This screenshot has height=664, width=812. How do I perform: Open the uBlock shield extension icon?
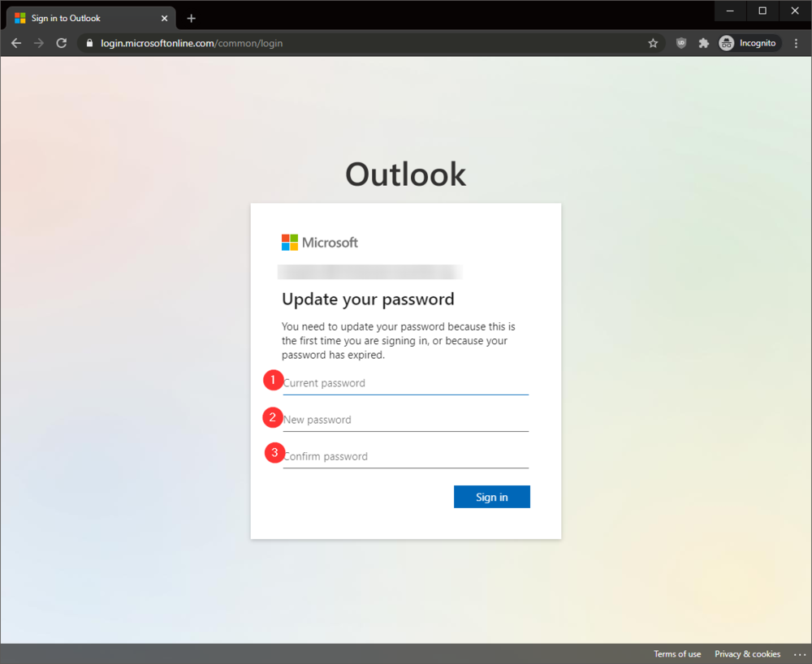point(681,43)
